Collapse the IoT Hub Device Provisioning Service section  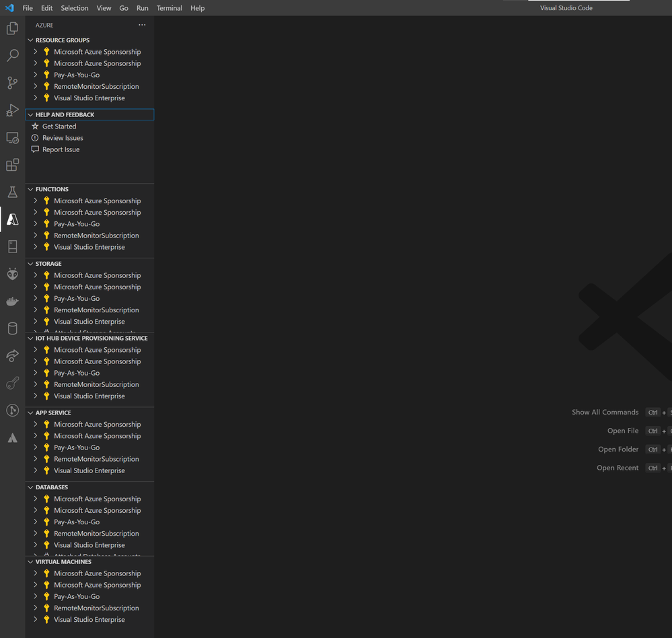pos(30,339)
